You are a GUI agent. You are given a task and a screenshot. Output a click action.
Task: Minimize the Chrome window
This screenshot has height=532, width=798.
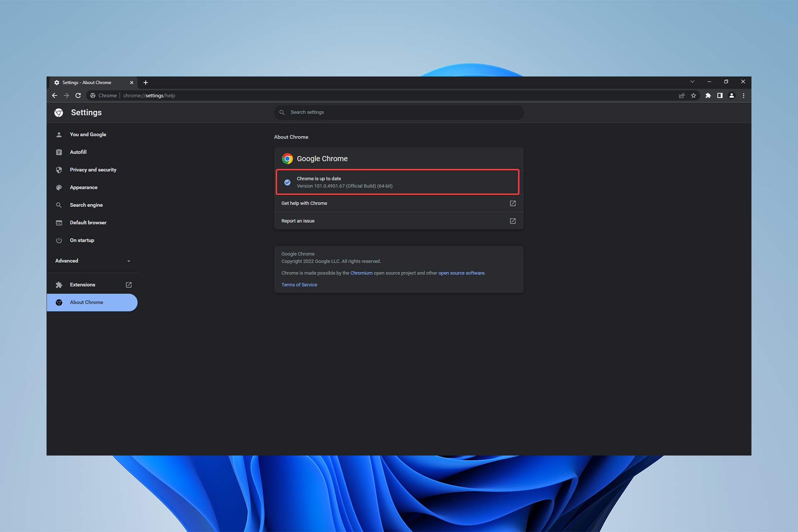(x=709, y=82)
